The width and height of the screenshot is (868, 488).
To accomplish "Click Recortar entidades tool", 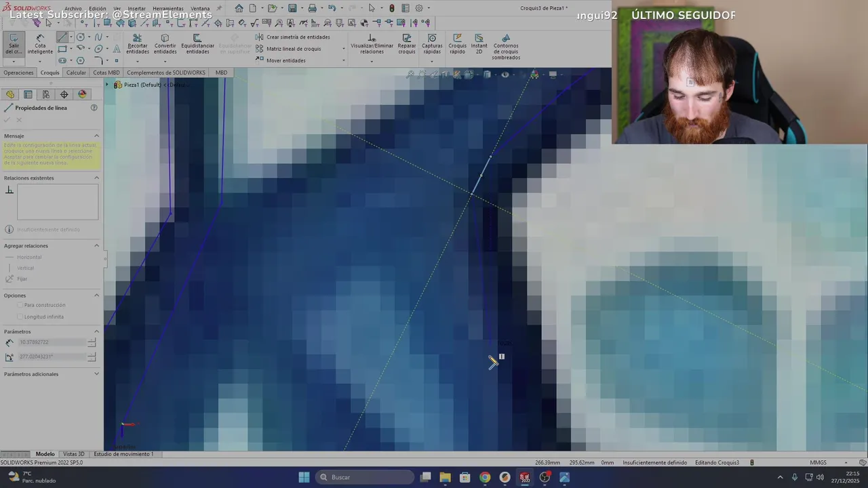I will tap(138, 44).
